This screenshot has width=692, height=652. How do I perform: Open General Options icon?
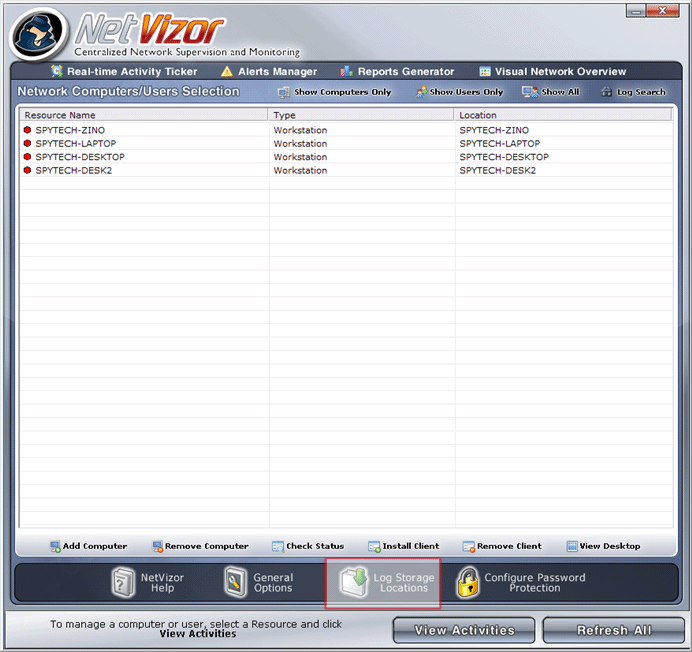237,582
